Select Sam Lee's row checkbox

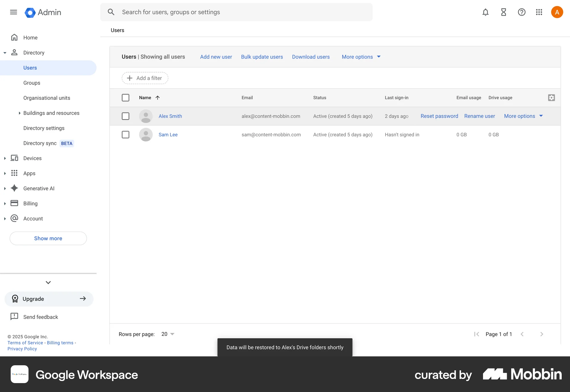pos(126,135)
